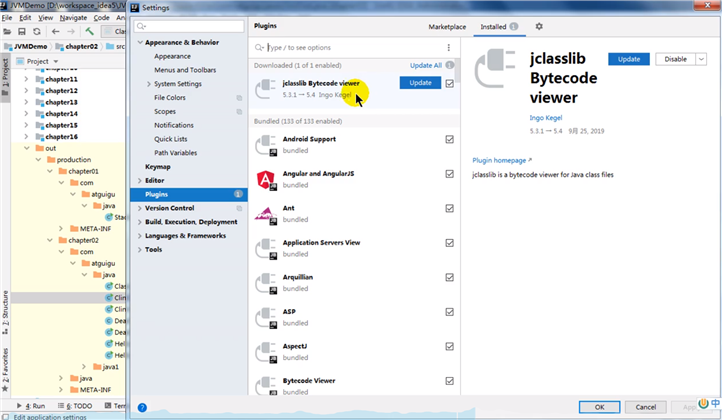Select the Keymap settings entry
Screen dimensions: 722x420
[157, 167]
